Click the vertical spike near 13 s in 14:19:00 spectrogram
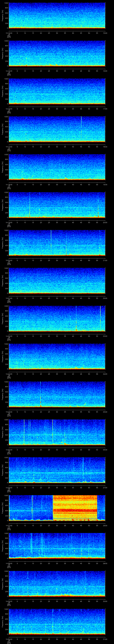Viewport: 114px width, 644px height. 30,205
